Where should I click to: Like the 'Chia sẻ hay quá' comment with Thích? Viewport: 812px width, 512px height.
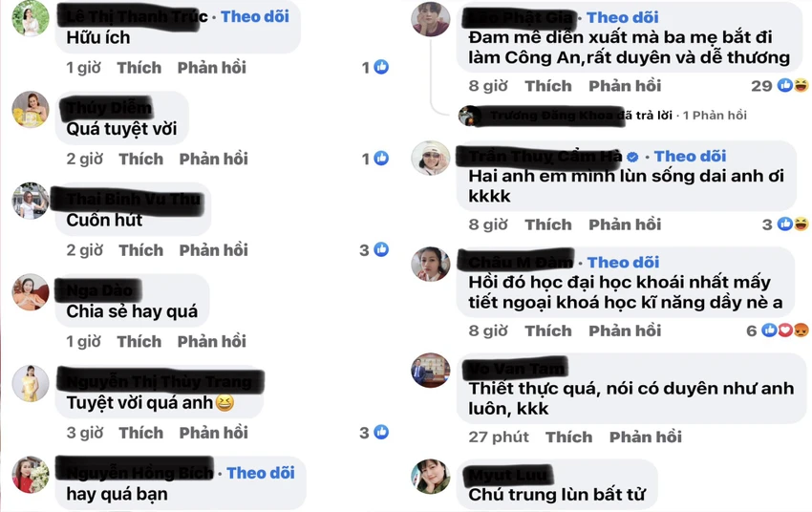click(x=139, y=342)
